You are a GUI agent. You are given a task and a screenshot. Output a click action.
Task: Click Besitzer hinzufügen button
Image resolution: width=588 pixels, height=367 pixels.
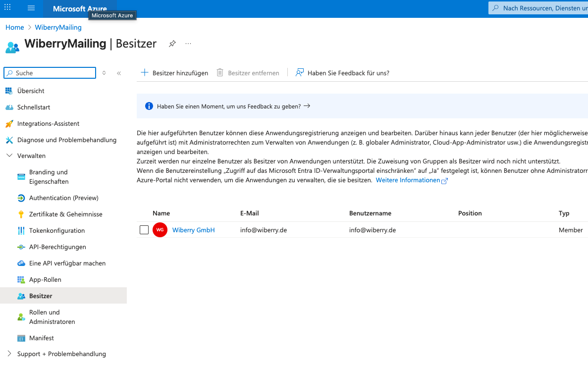tap(174, 73)
